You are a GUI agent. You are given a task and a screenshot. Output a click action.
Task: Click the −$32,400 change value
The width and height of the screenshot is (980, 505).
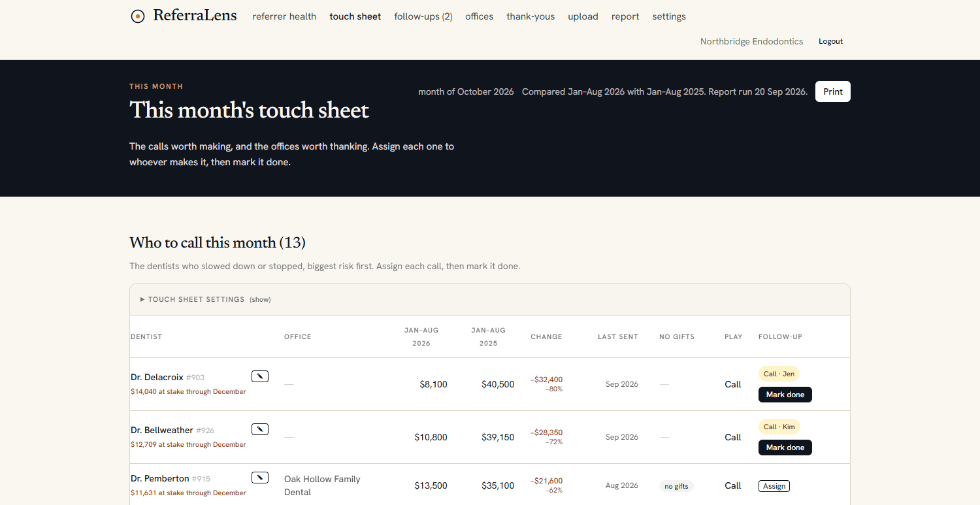(546, 380)
